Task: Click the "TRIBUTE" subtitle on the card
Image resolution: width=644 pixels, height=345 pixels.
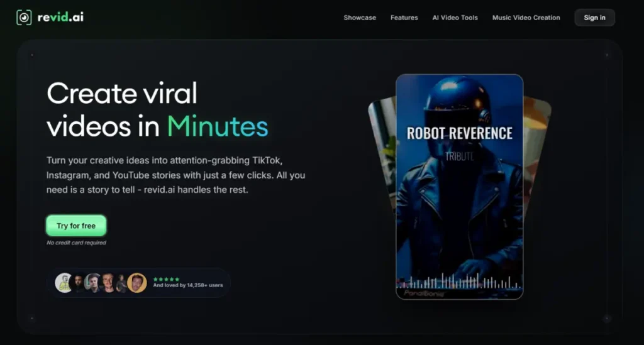Action: click(459, 156)
